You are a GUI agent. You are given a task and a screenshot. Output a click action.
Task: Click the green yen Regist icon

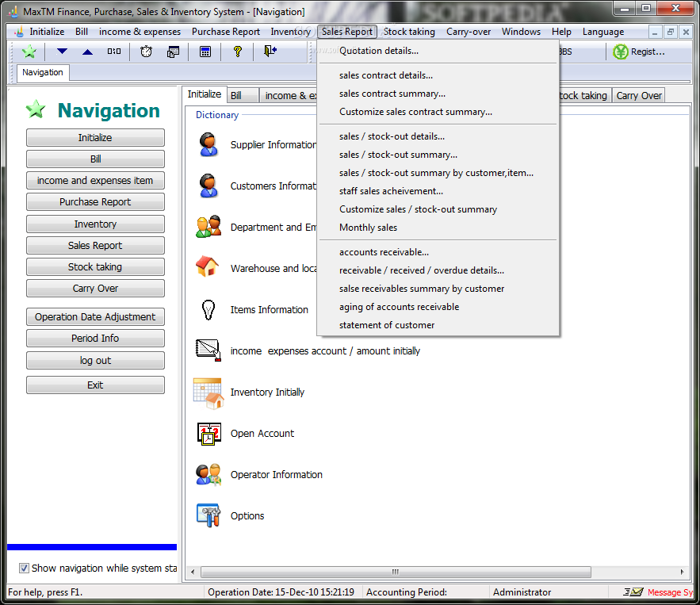click(620, 52)
